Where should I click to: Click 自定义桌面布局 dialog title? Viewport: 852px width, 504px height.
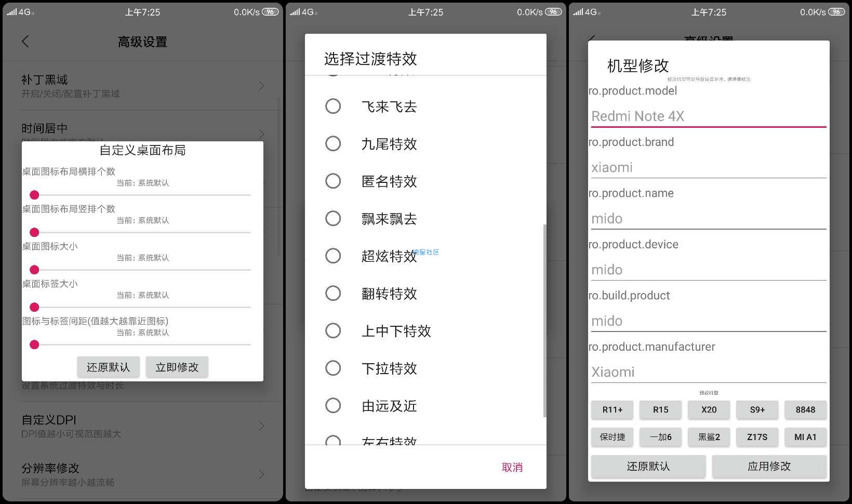[x=142, y=150]
